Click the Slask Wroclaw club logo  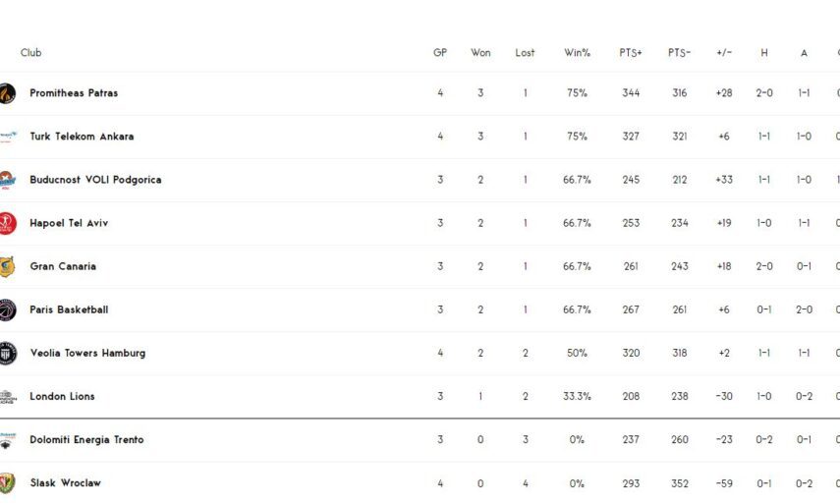point(7,482)
